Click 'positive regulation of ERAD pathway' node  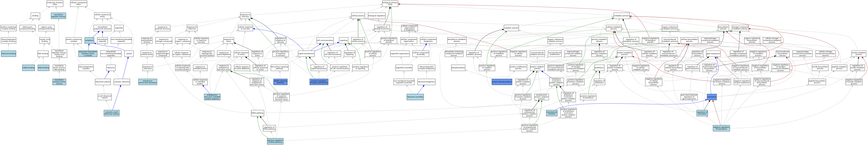(275, 141)
